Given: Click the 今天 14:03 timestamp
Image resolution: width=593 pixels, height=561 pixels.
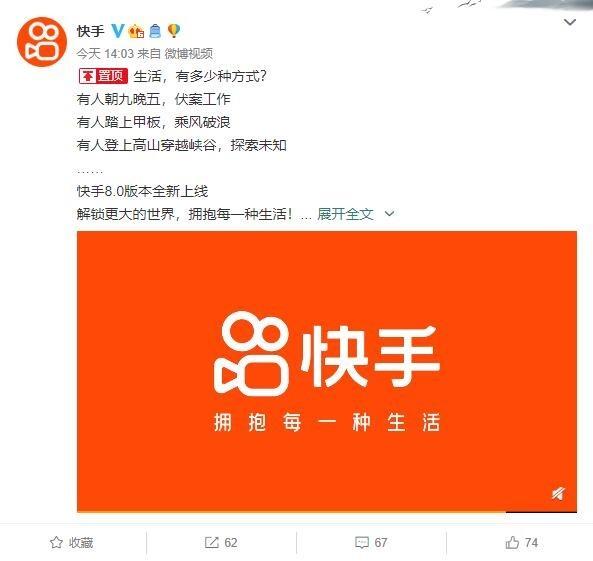Looking at the screenshot, I should coord(106,54).
